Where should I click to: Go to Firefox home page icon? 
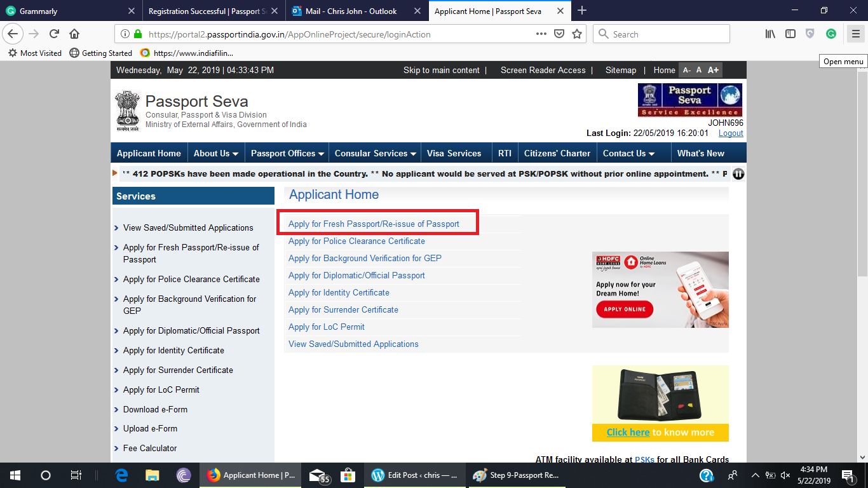(x=74, y=34)
